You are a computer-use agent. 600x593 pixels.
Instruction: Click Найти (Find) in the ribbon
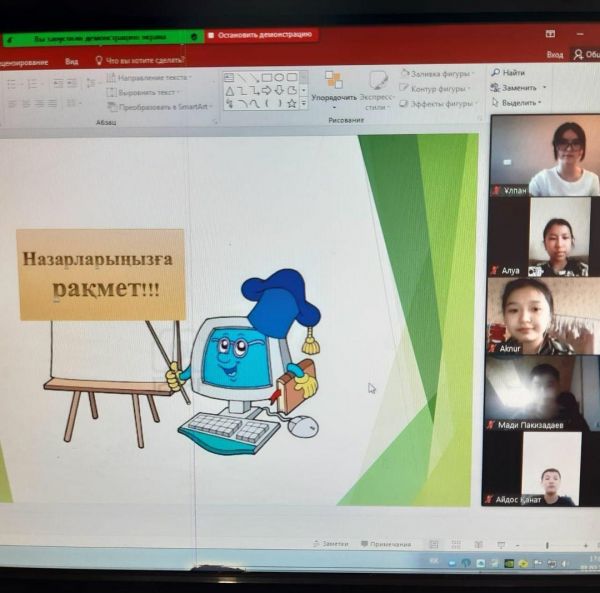point(508,73)
